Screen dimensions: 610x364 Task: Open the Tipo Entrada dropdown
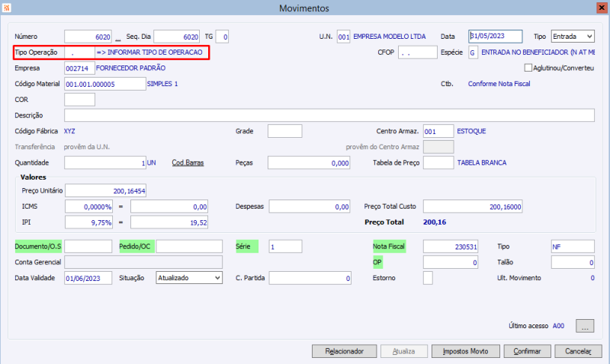coord(573,37)
